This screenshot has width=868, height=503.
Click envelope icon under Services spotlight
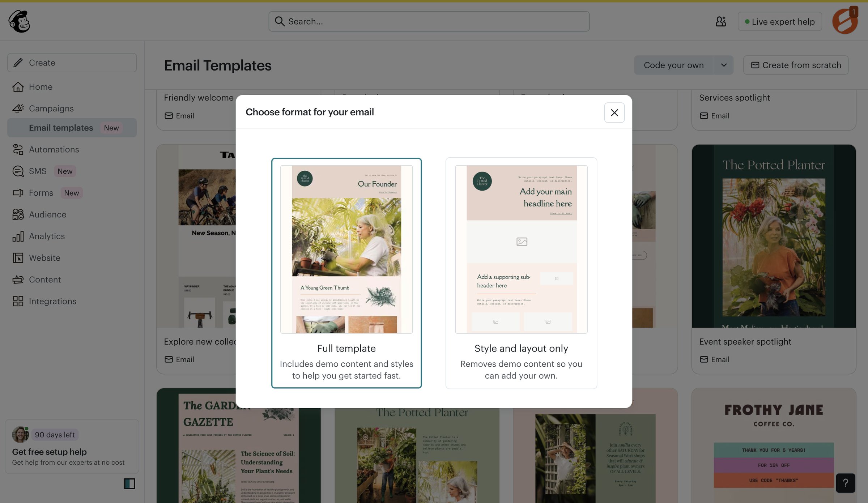coord(704,116)
